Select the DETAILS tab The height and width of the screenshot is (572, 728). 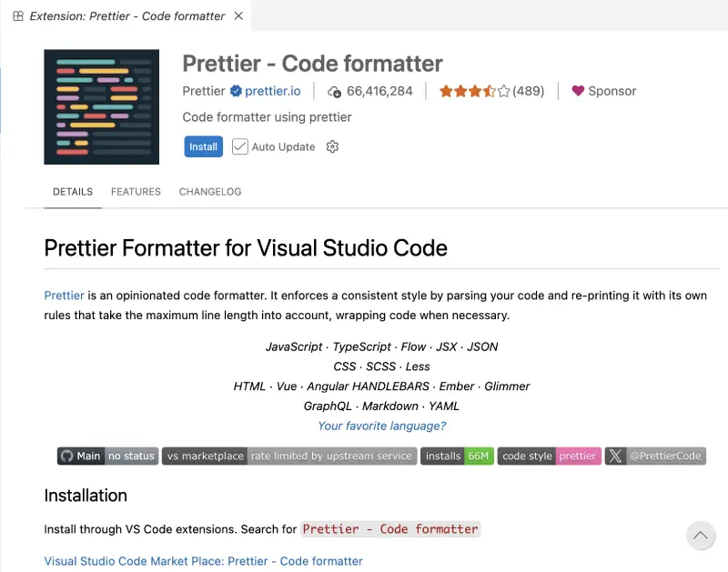[x=72, y=192]
